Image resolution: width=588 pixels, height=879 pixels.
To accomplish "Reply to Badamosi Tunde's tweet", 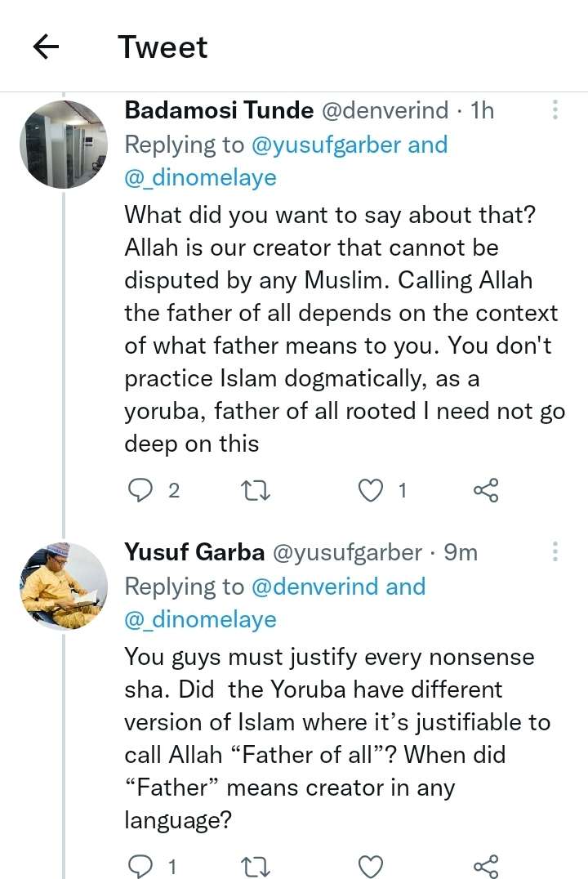I will 142,489.
